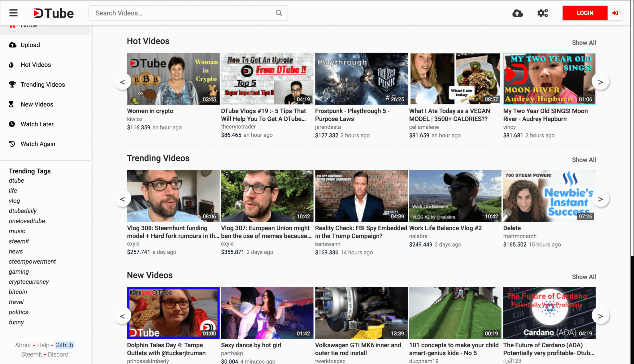This screenshot has height=364, width=634.
Task: Open the Github footer link
Action: [x=64, y=345]
